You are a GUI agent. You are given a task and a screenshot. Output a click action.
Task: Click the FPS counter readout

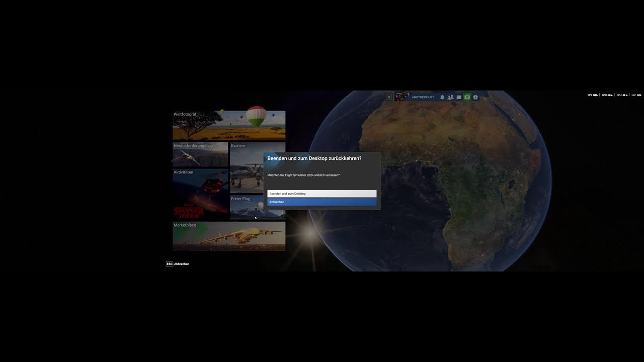click(593, 95)
